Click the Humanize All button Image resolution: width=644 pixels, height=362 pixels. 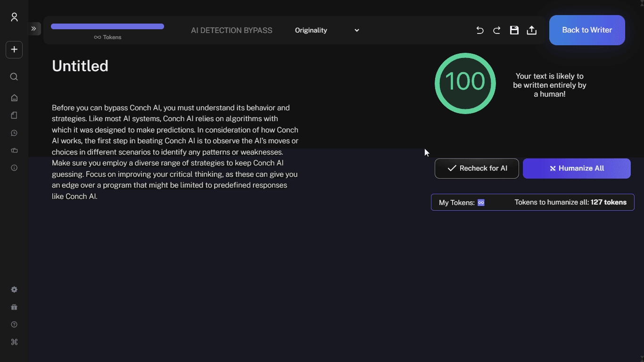577,168
